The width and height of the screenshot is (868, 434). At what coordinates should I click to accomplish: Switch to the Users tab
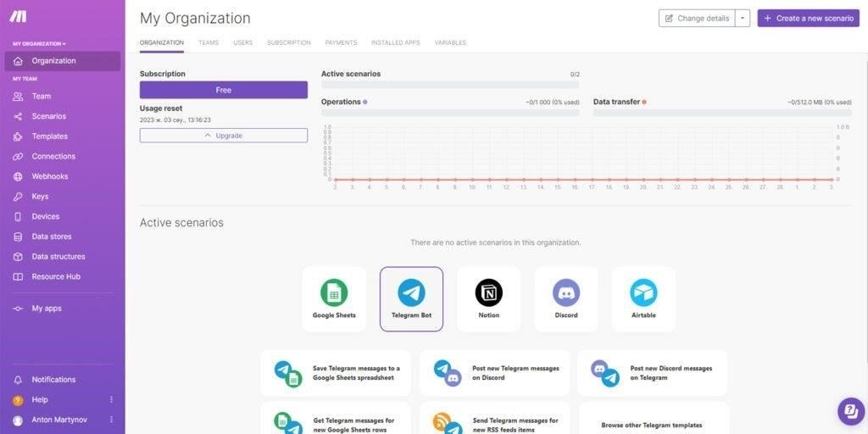click(x=243, y=42)
